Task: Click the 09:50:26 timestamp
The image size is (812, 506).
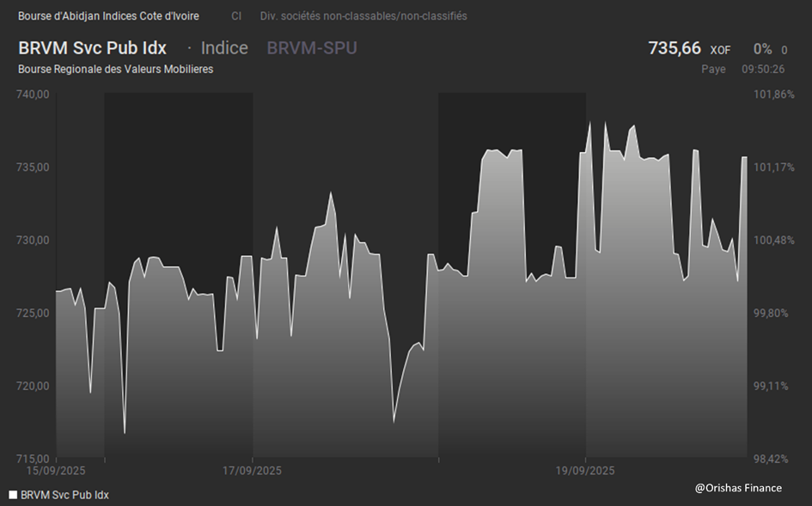Action: 763,69
